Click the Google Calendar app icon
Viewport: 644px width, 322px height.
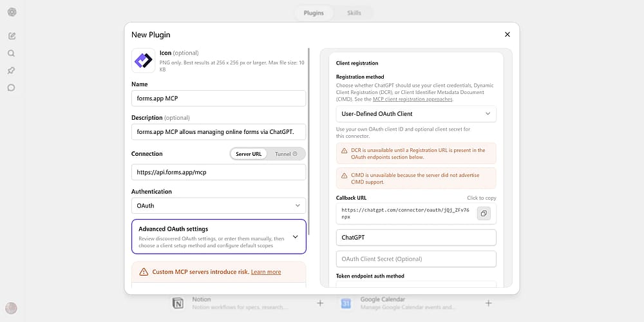click(346, 303)
